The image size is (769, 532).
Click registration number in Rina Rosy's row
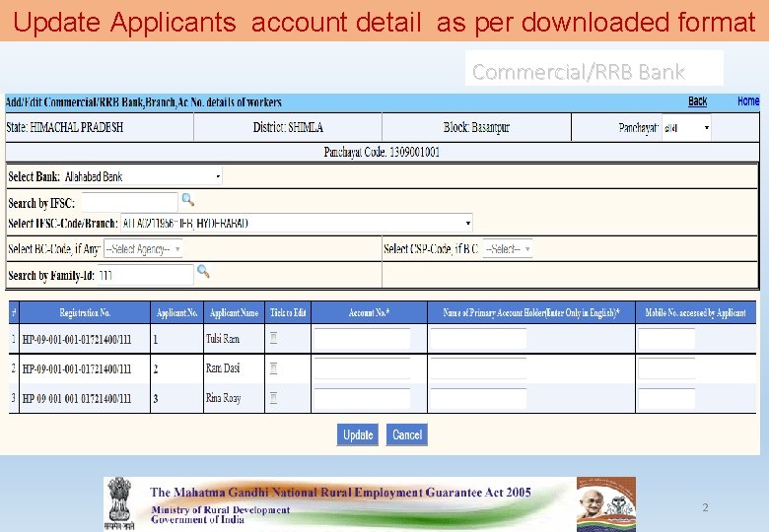(77, 399)
